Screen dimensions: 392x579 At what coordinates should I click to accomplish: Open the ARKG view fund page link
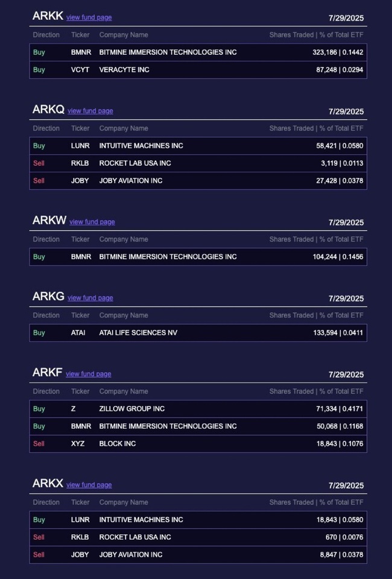(x=90, y=298)
